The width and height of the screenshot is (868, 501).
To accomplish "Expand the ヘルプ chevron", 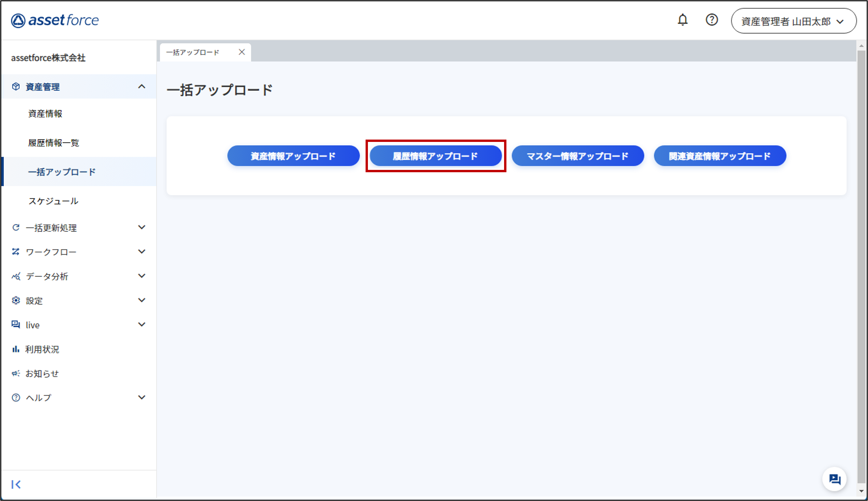I will pos(142,397).
